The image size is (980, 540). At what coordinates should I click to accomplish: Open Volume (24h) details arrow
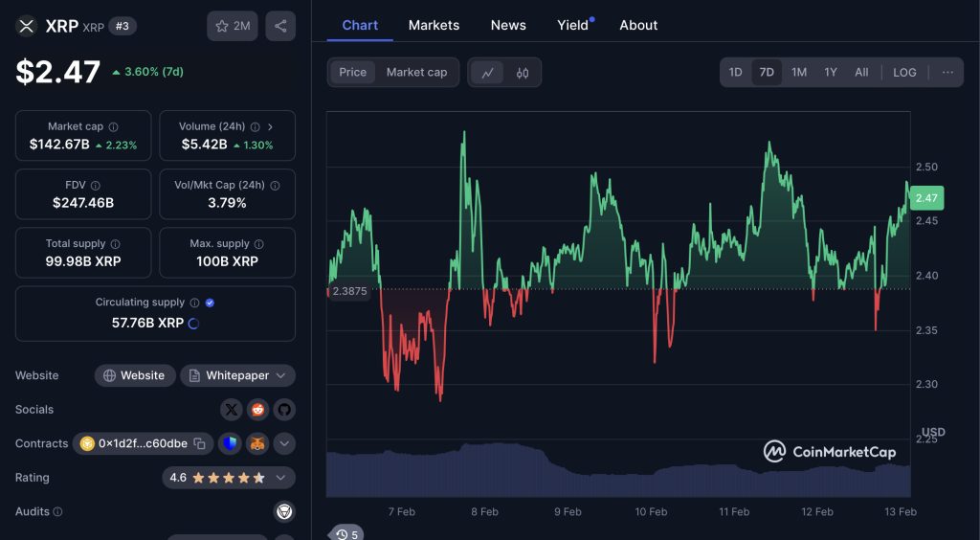[x=270, y=127]
